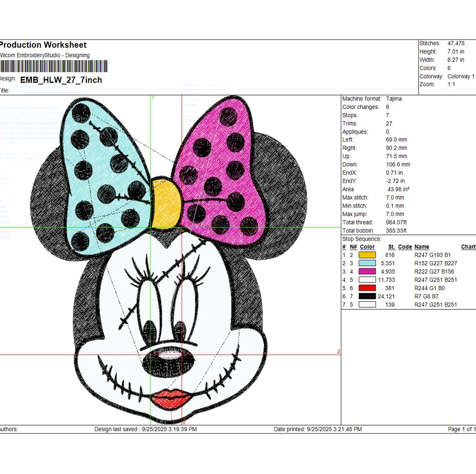Image resolution: width=476 pixels, height=474 pixels.
Task: Click 'Wilcom EmbroideryStudio - Designing' subtitle
Action: 45,55
